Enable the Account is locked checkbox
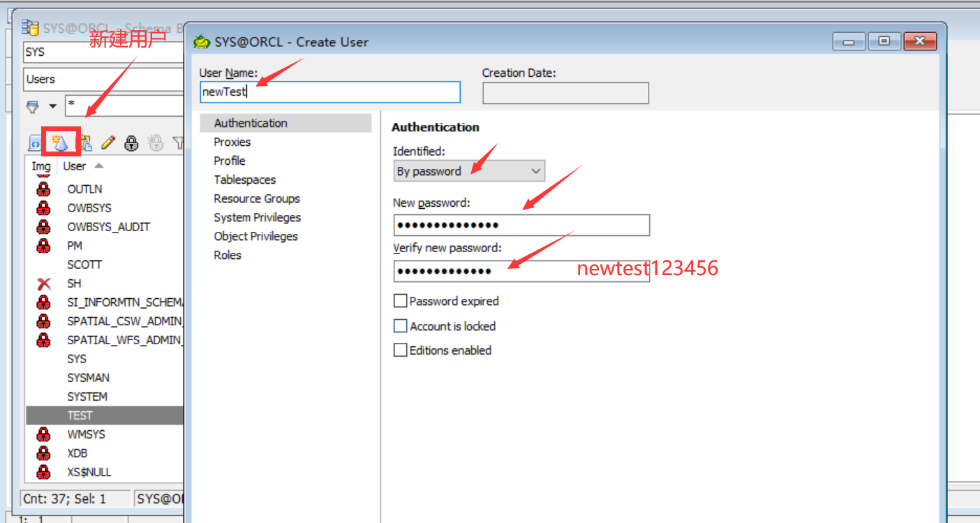 [x=401, y=326]
